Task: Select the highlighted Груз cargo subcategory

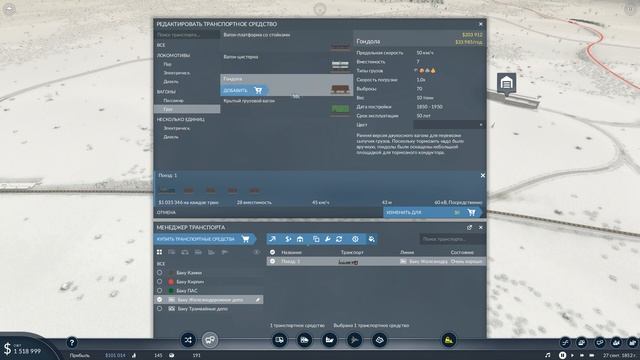Action: [x=187, y=109]
